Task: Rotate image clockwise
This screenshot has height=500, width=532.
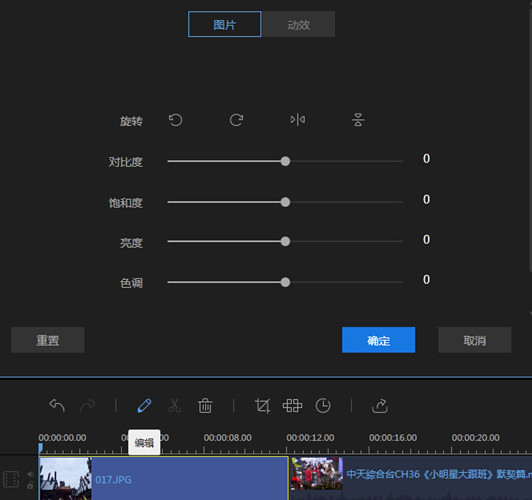Action: click(236, 120)
